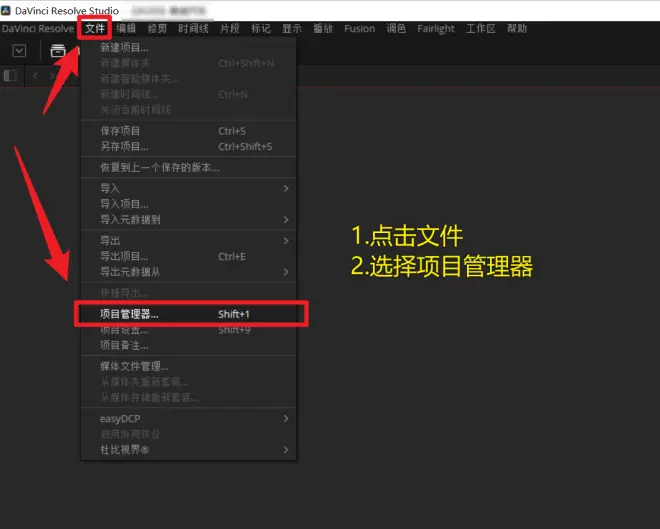Open the 帮助 menu
This screenshot has width=660, height=529.
click(x=517, y=29)
